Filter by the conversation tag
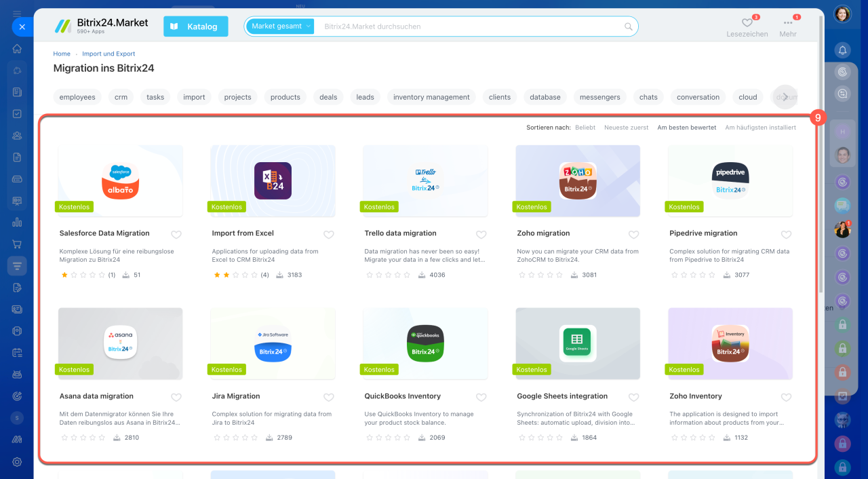This screenshot has height=479, width=868. pos(698,97)
